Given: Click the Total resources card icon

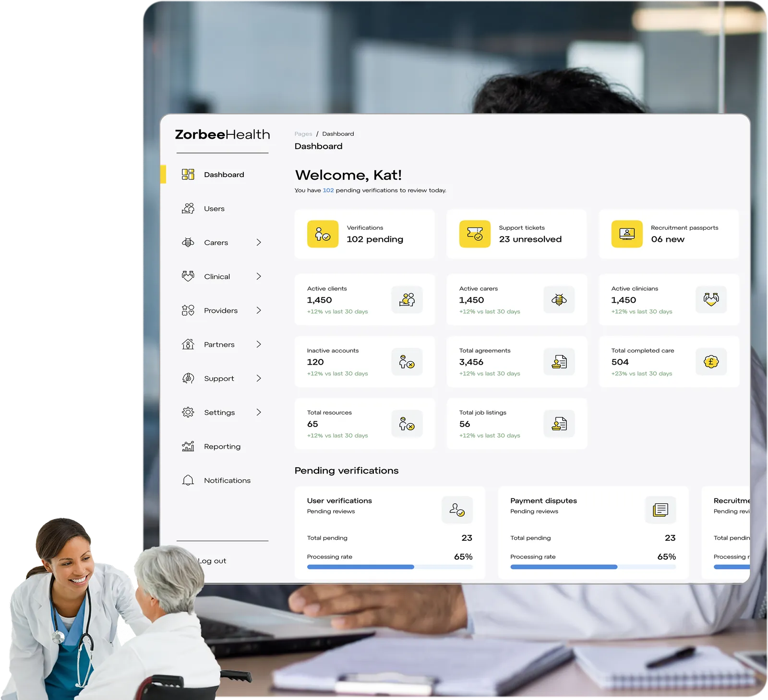Looking at the screenshot, I should click(407, 424).
